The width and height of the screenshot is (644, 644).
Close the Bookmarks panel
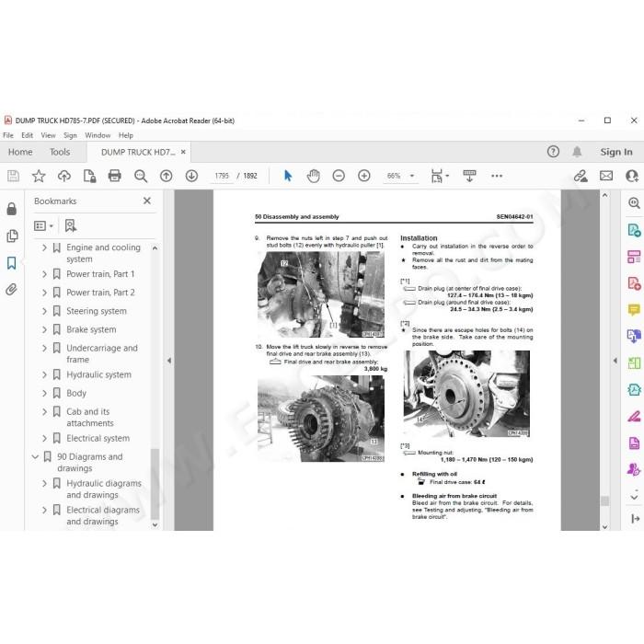click(147, 201)
